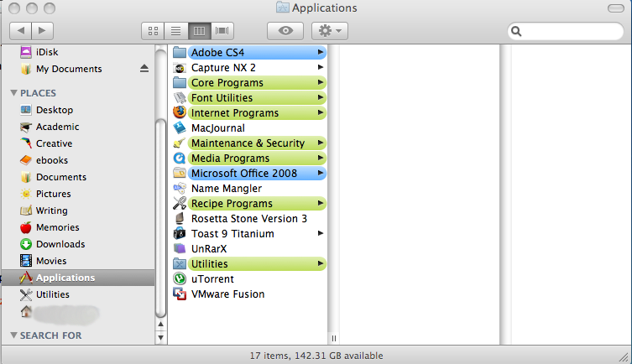Open the Action gear dropdown menu
Image resolution: width=632 pixels, height=364 pixels.
tap(330, 30)
